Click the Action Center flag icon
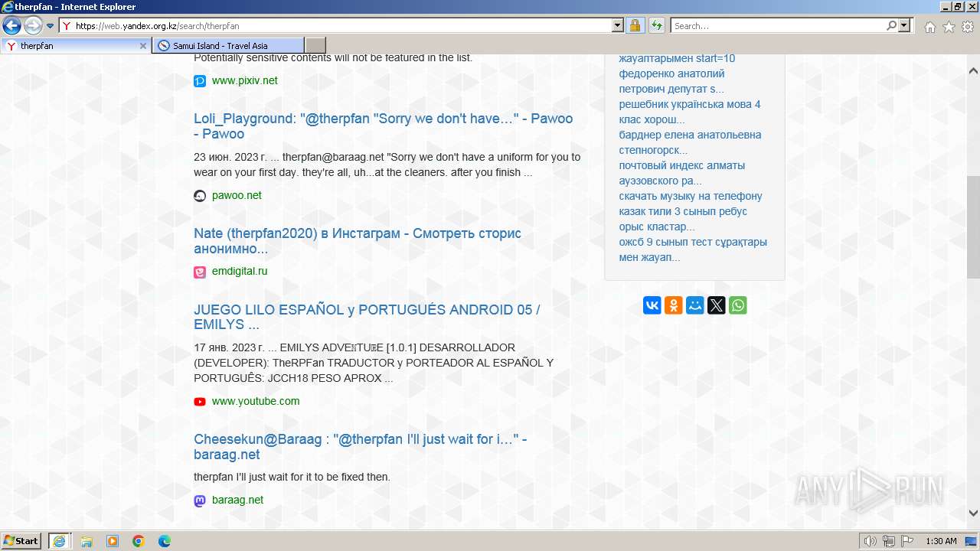 tap(906, 541)
